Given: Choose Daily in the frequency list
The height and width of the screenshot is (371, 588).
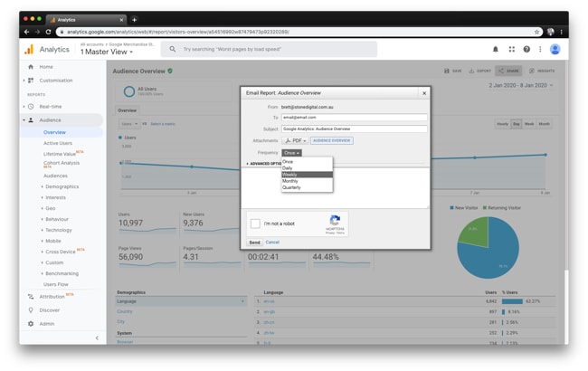Looking at the screenshot, I should 307,168.
